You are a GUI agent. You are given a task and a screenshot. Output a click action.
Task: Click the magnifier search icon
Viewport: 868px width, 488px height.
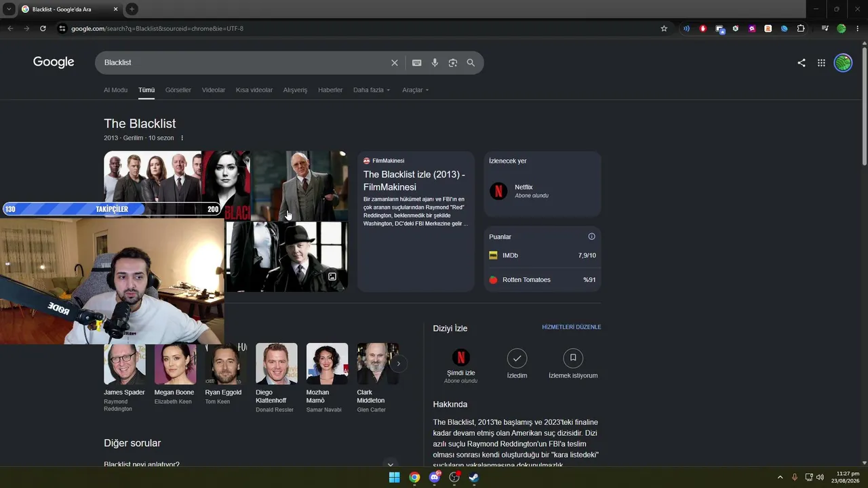(471, 62)
